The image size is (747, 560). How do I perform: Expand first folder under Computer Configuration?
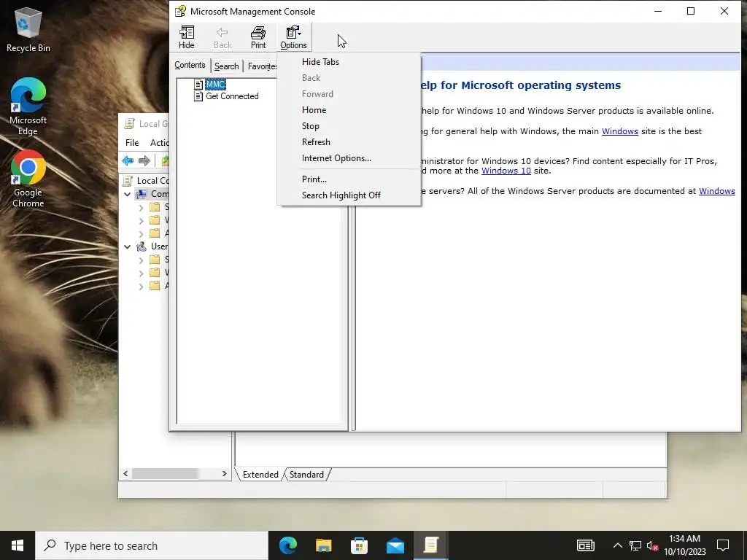point(141,208)
